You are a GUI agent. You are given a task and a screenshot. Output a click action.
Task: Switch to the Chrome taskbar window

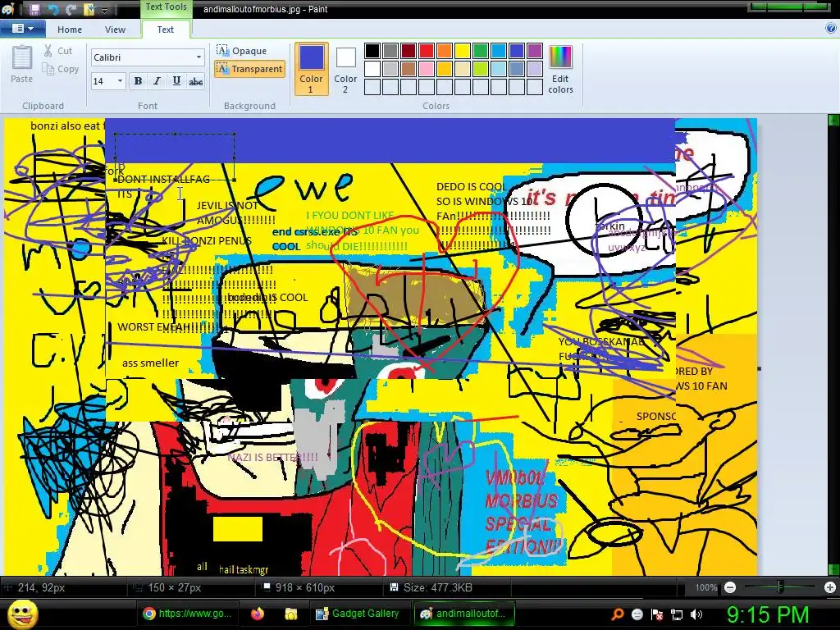(187, 614)
